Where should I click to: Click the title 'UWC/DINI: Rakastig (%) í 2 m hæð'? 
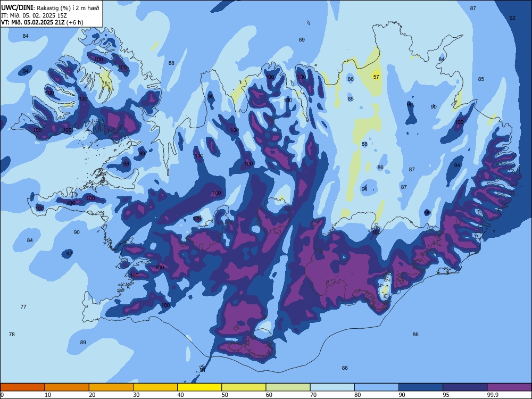point(50,8)
